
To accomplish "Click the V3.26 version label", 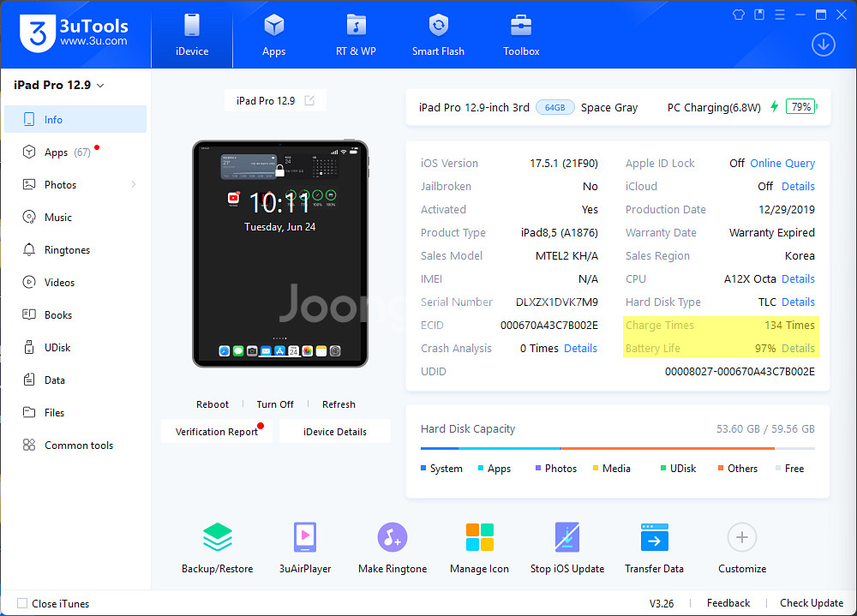I will [x=662, y=603].
